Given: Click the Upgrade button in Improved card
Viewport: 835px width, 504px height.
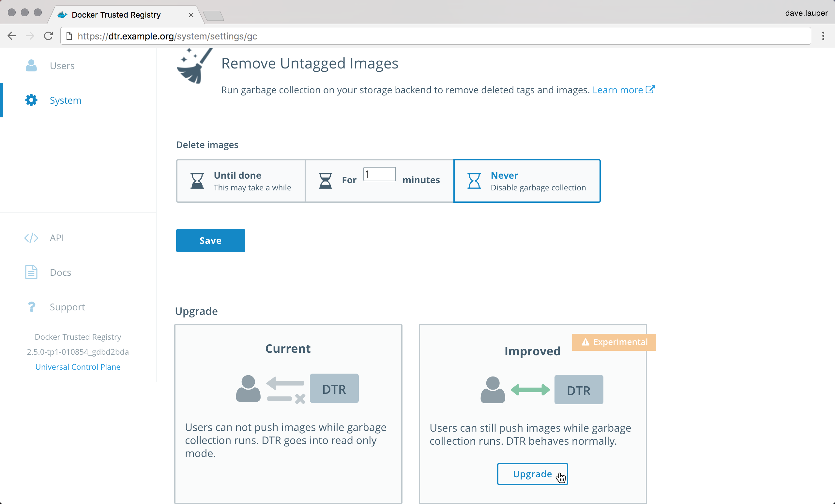Looking at the screenshot, I should (532, 474).
